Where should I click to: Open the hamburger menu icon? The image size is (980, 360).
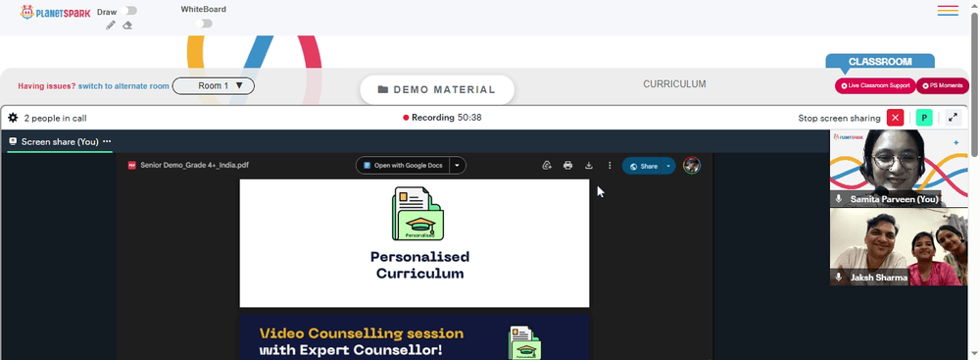point(948,10)
